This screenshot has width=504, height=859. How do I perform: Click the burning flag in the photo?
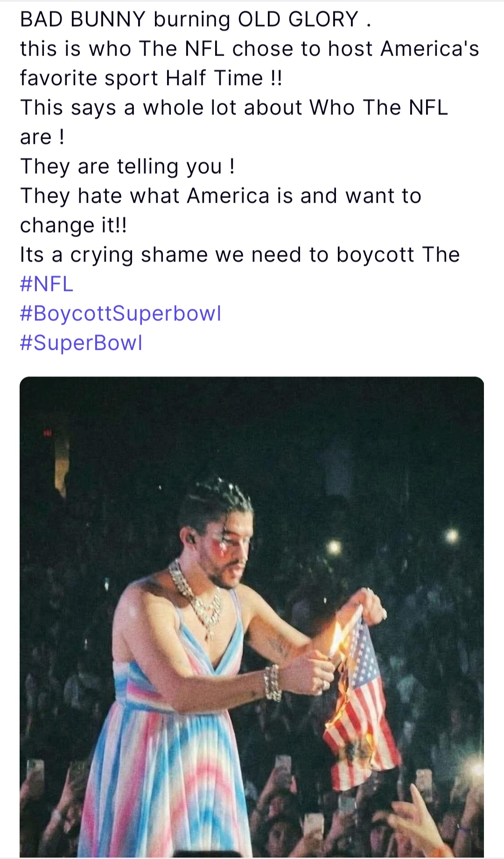click(359, 701)
